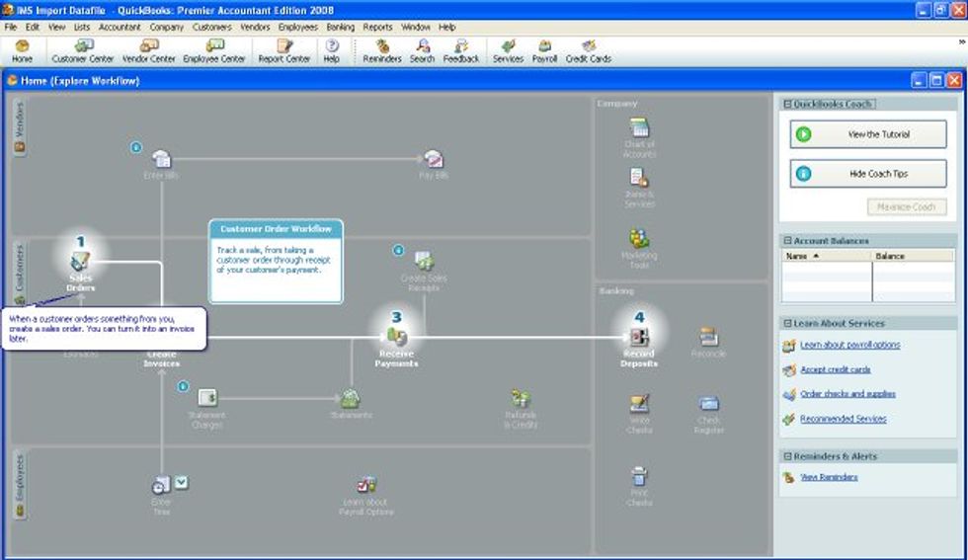This screenshot has width=968, height=560.
Task: Open the Vendor Center
Action: click(149, 50)
